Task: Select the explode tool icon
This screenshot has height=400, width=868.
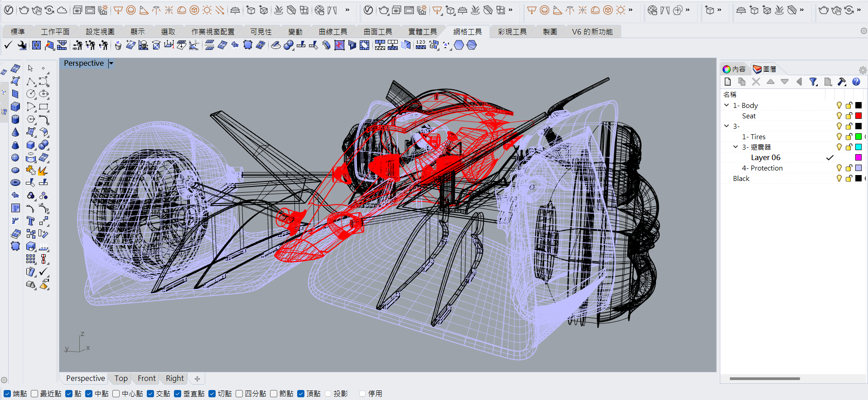Action: coord(43,171)
